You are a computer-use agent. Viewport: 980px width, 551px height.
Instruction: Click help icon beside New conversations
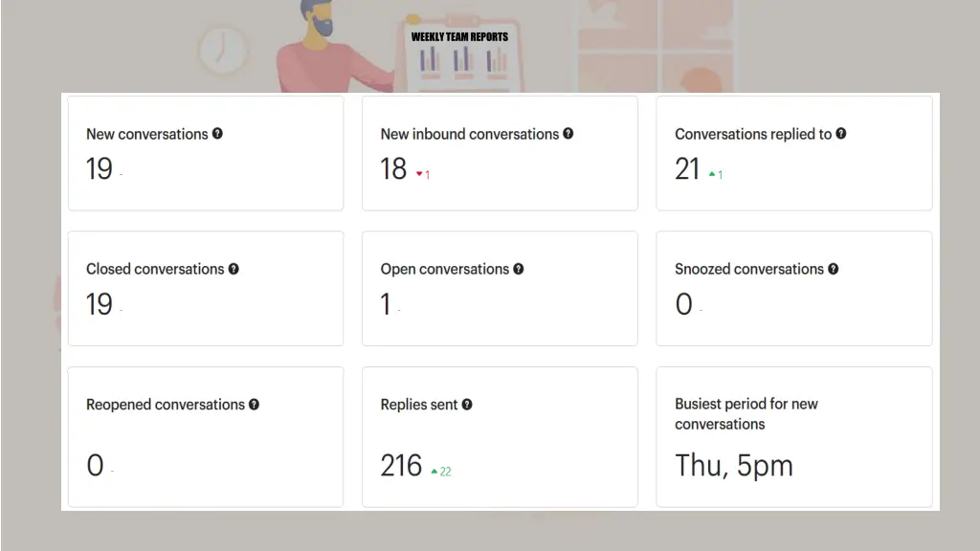[x=217, y=134]
